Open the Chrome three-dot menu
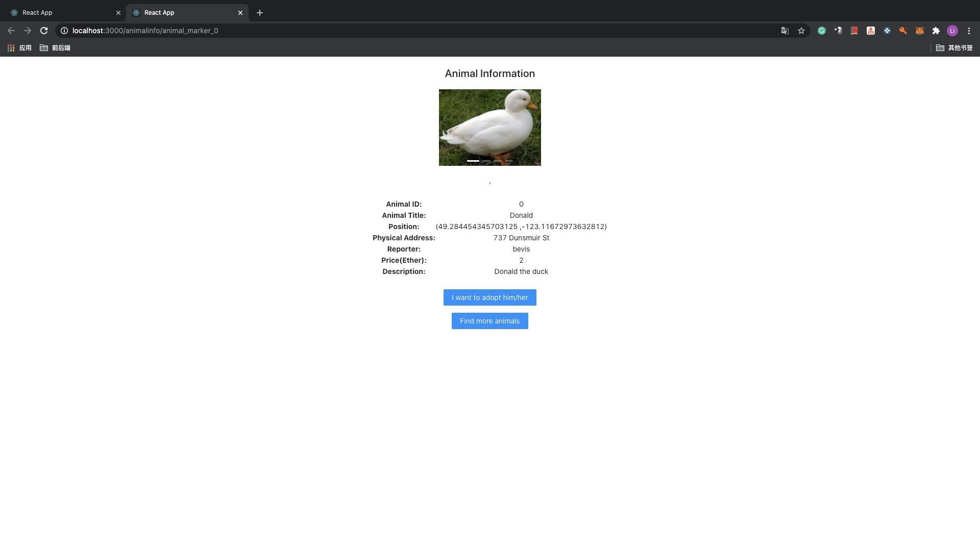This screenshot has width=980, height=551. [x=969, y=31]
